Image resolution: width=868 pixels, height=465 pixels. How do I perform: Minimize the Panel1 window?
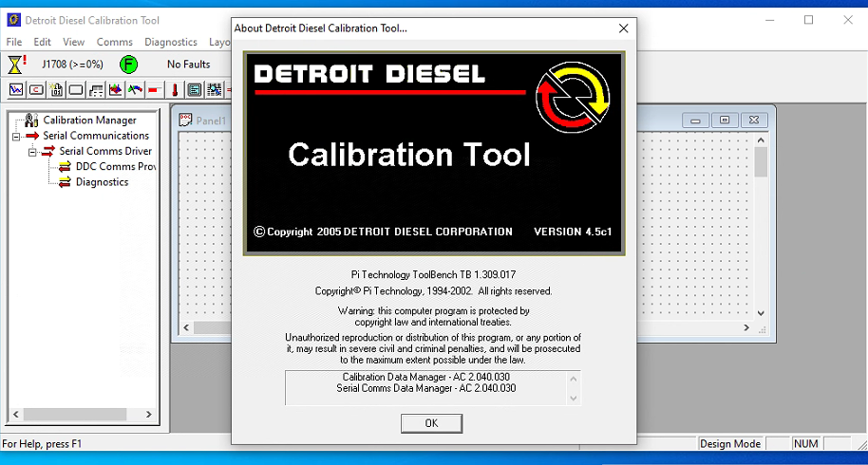tap(696, 120)
